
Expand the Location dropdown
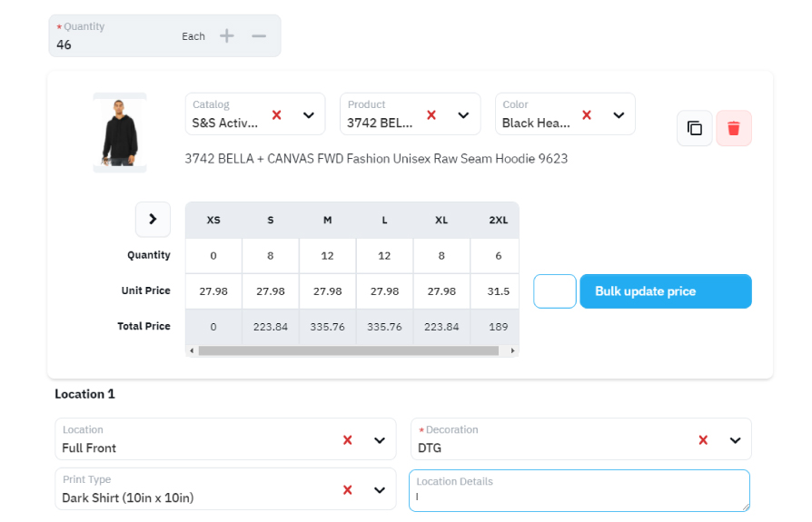380,439
